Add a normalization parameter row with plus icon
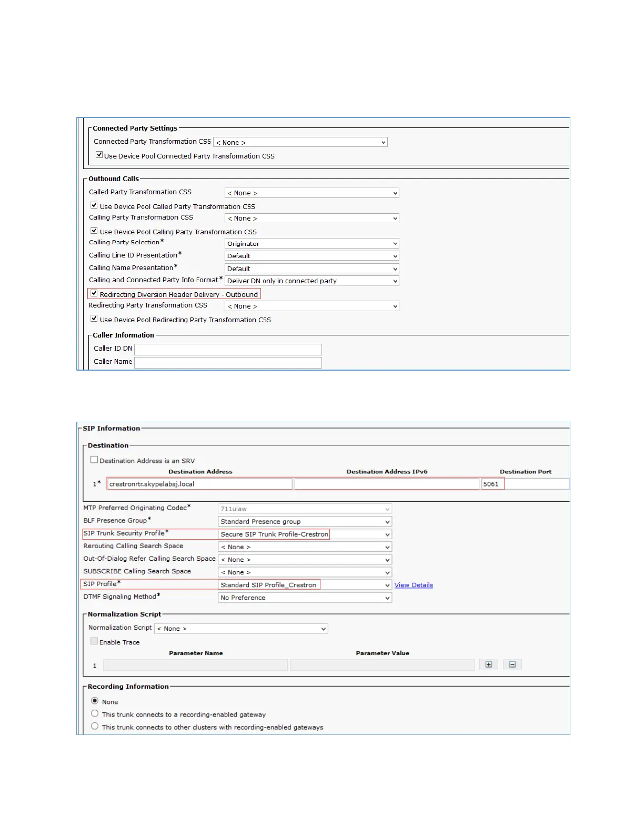Viewport: 644px width, 834px height. (x=488, y=664)
